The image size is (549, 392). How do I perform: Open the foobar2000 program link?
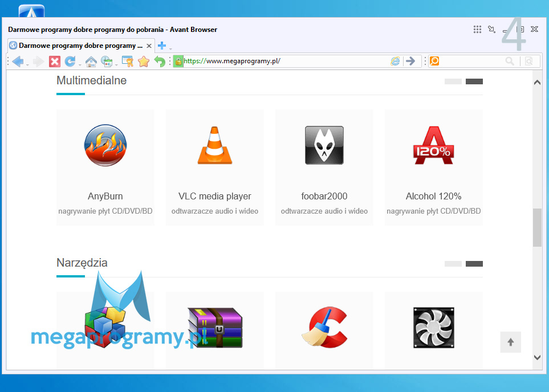(324, 196)
